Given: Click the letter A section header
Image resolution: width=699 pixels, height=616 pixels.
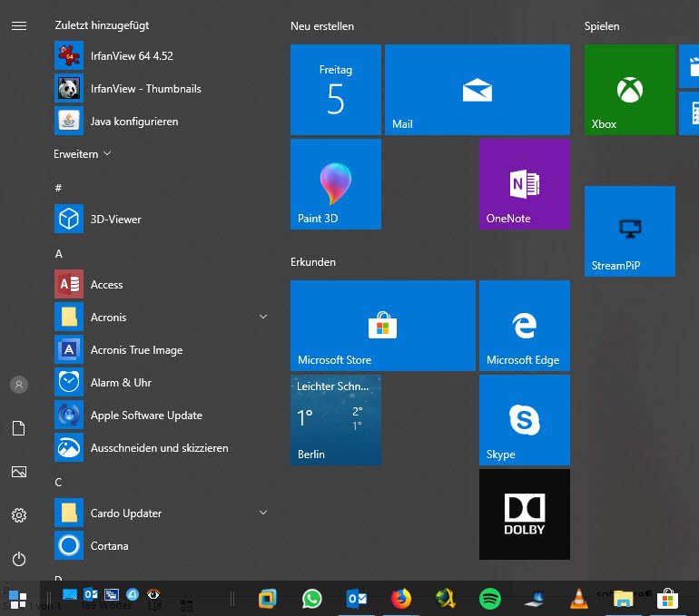Looking at the screenshot, I should click(59, 254).
